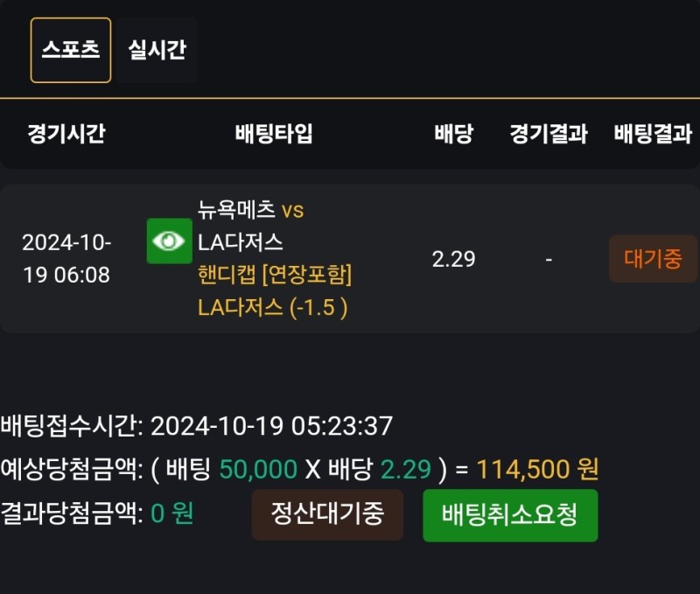This screenshot has width=700, height=594.
Task: Click the green eye icon
Action: point(168,241)
